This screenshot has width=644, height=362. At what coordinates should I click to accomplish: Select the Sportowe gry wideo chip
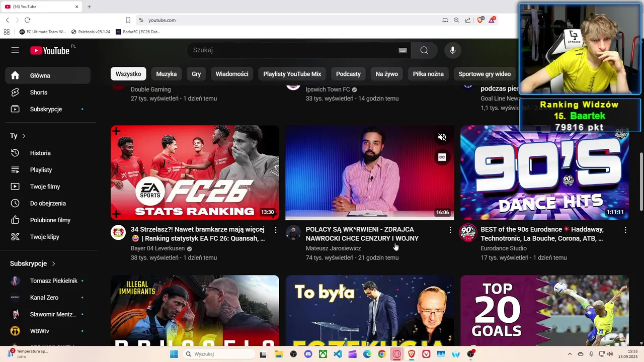485,74
